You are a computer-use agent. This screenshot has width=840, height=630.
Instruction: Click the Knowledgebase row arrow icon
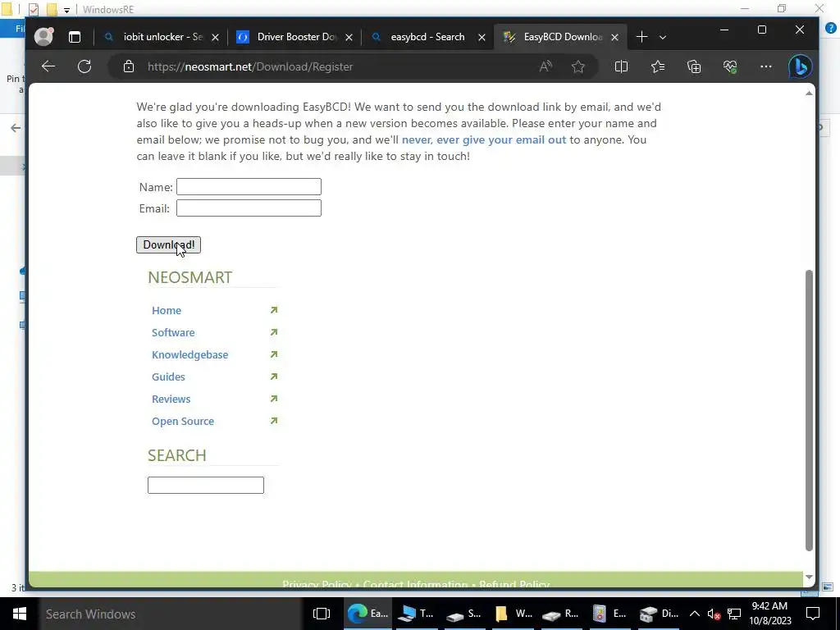point(274,354)
